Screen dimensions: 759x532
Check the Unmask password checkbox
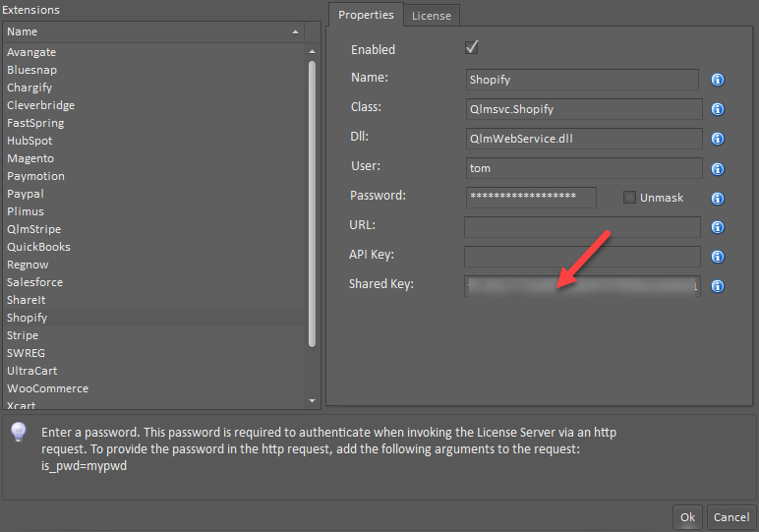coord(629,197)
